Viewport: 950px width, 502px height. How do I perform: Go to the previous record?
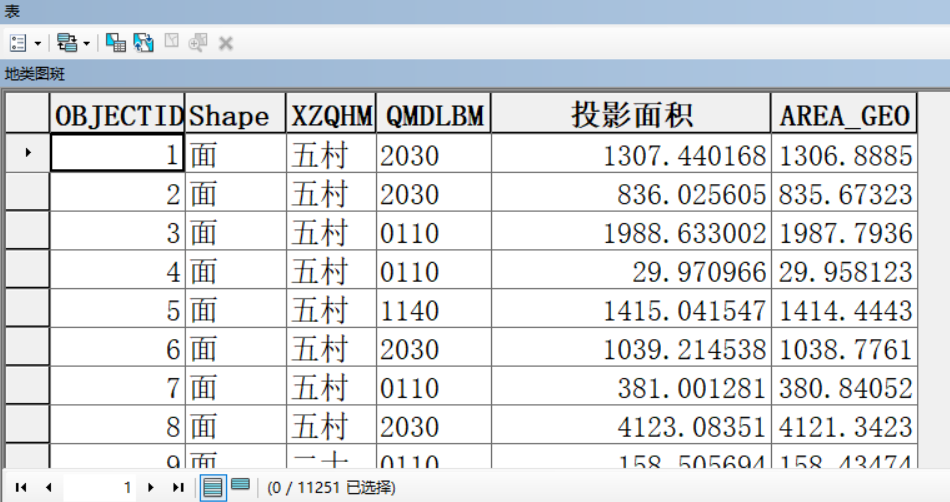[47, 487]
